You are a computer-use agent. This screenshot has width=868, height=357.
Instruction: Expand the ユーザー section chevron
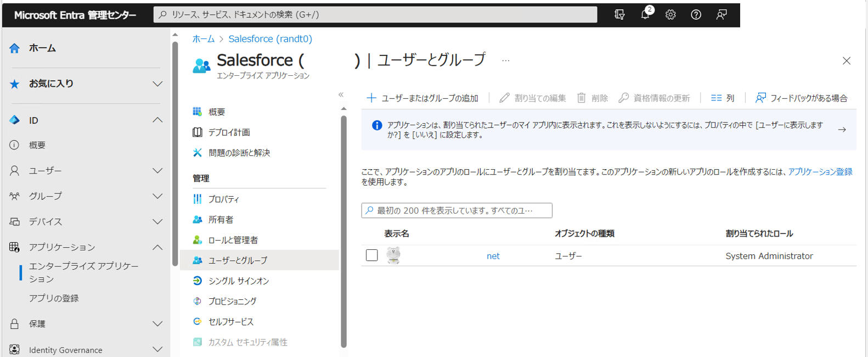pos(157,171)
